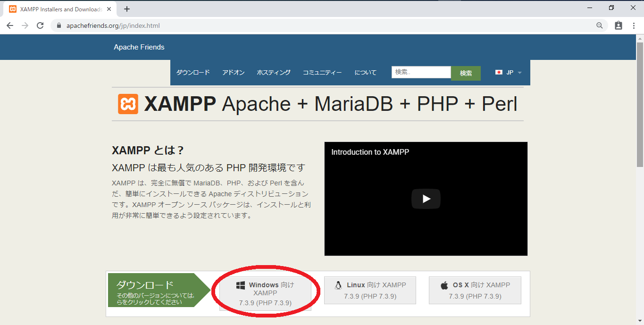Click the profile badge icon in the toolbar

pyautogui.click(x=619, y=25)
